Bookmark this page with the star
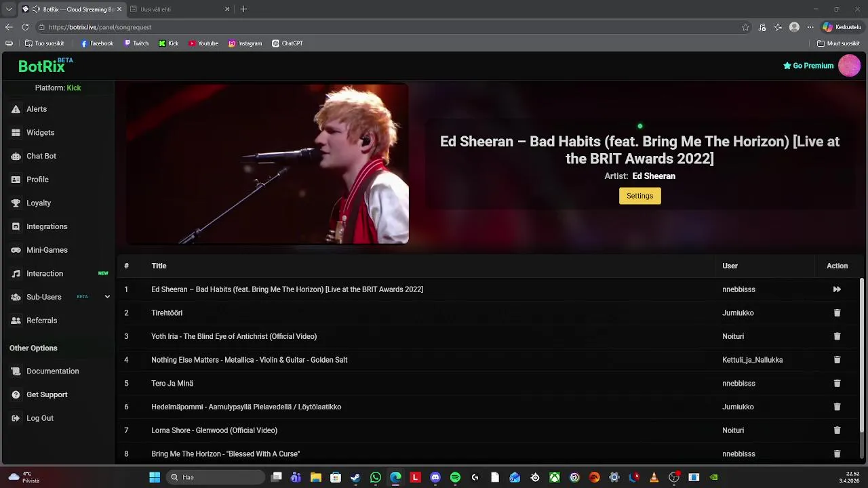 click(x=745, y=27)
